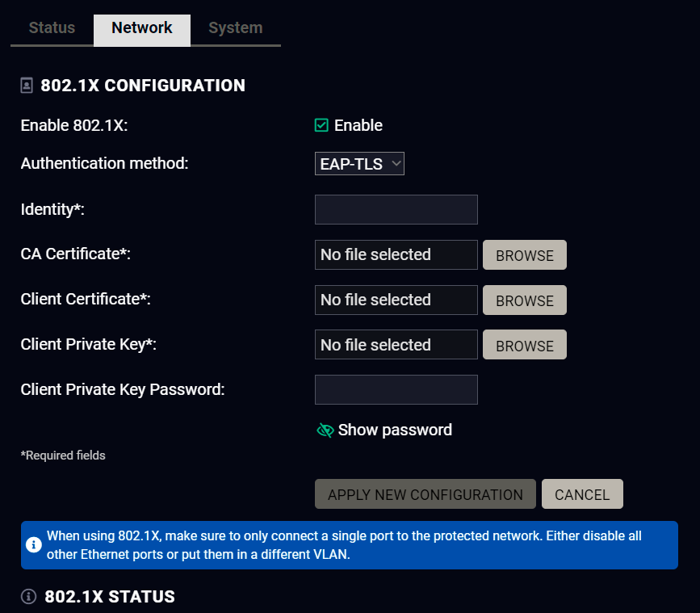Viewport: 700px width, 613px height.
Task: Click the 802.1X Status info icon
Action: [28, 597]
